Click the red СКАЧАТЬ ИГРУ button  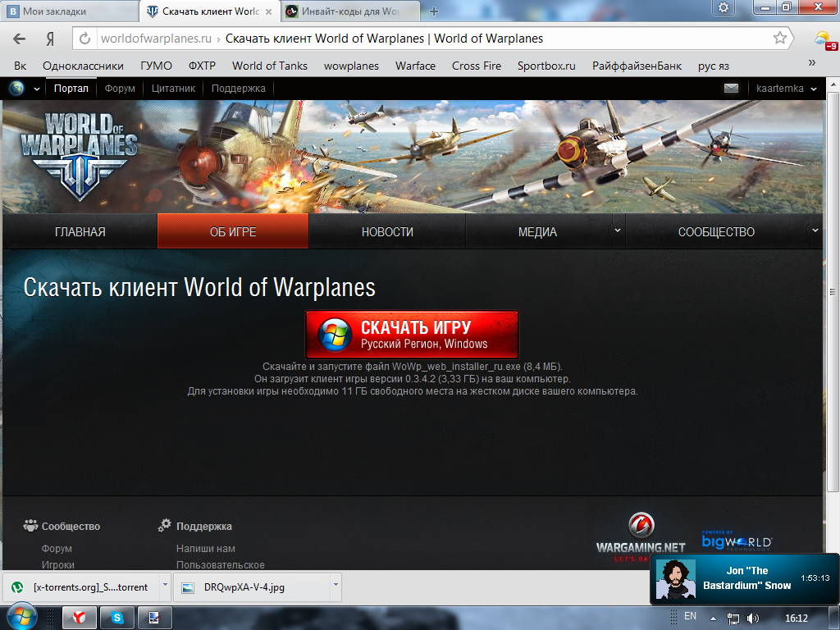412,335
